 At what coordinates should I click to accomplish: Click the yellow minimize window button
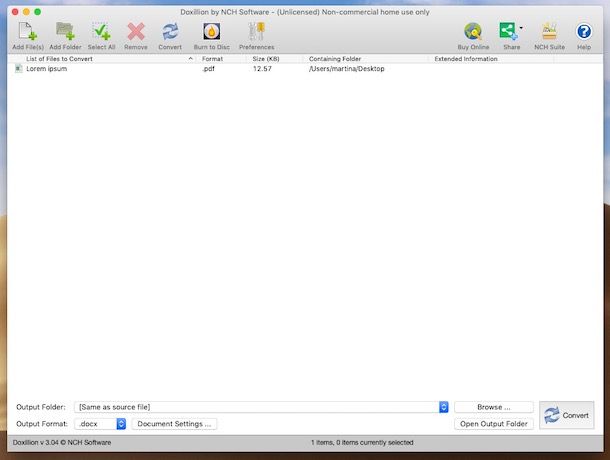coord(26,12)
